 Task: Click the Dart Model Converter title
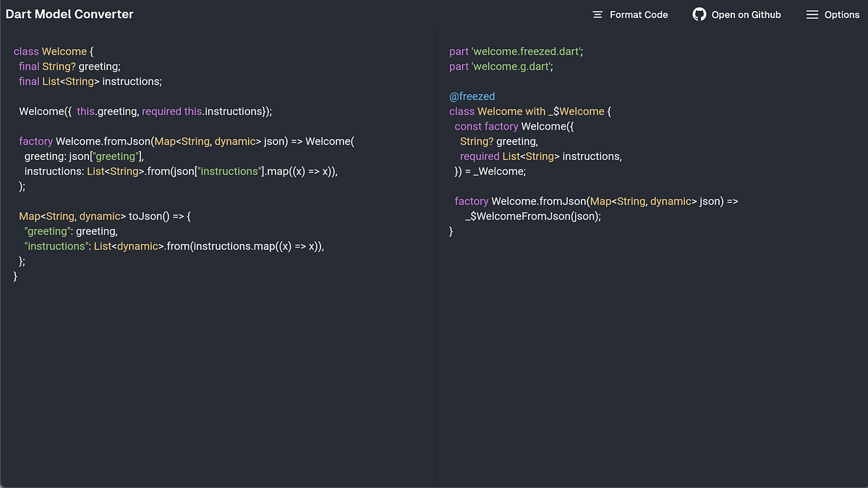[69, 14]
